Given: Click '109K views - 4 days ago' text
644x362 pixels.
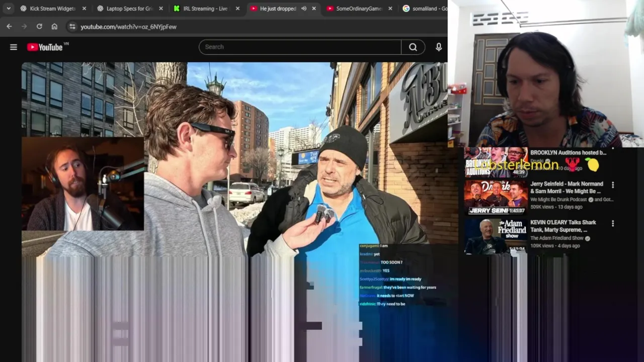Looking at the screenshot, I should click(555, 246).
